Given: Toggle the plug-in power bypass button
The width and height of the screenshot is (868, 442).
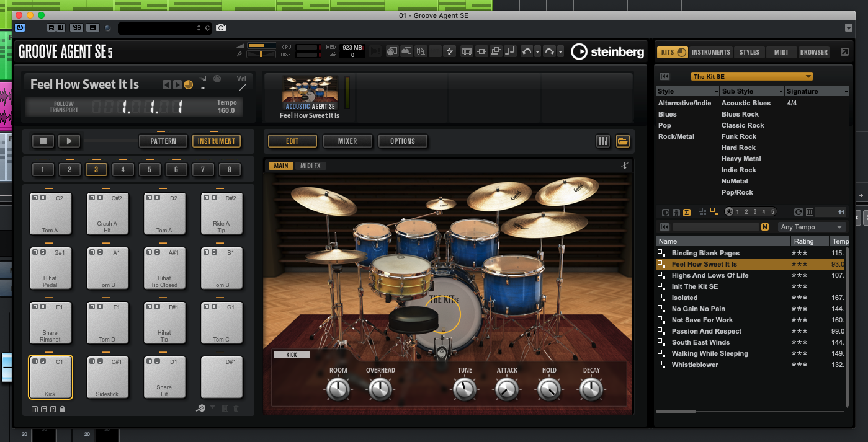Looking at the screenshot, I should click(20, 28).
